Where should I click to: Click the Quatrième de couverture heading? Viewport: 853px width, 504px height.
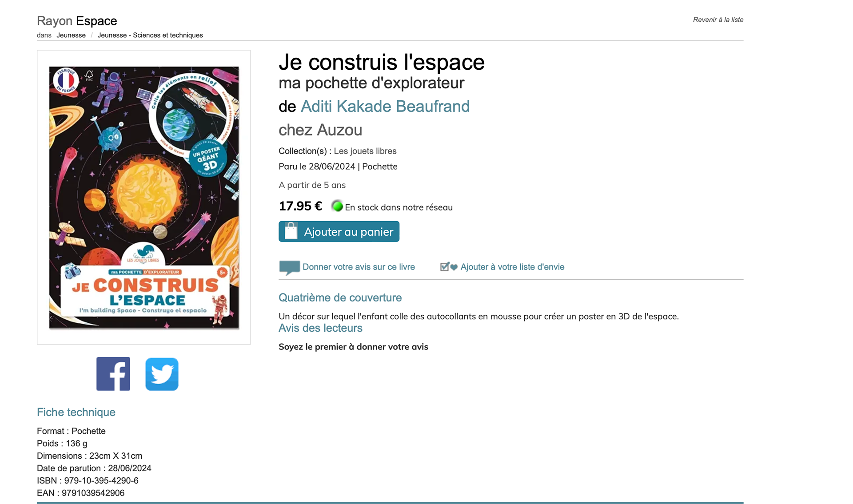tap(340, 298)
